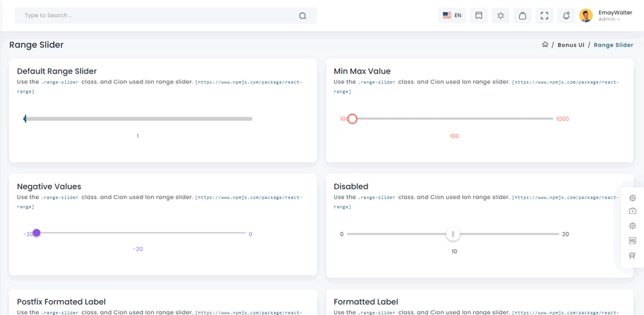Click the topmost gear icon in right sidebar
The width and height of the screenshot is (644, 315).
coord(632,198)
